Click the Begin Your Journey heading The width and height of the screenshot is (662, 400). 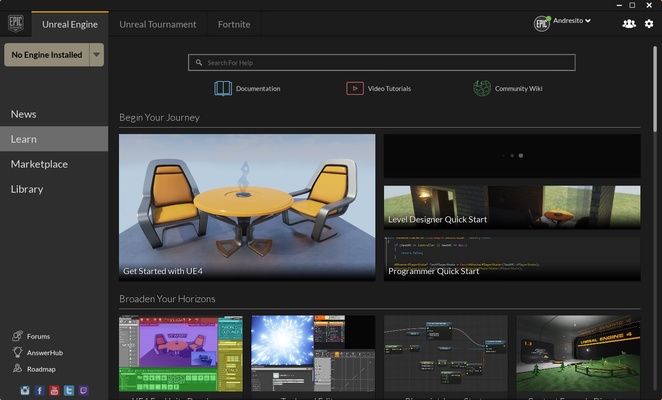[159, 117]
